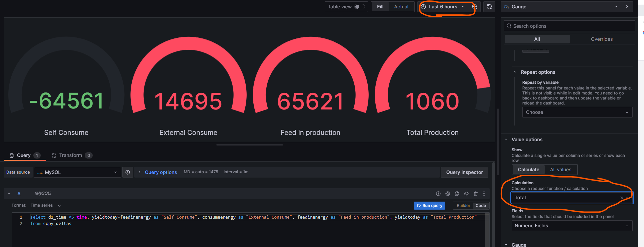Duplicate query A

click(x=457, y=194)
